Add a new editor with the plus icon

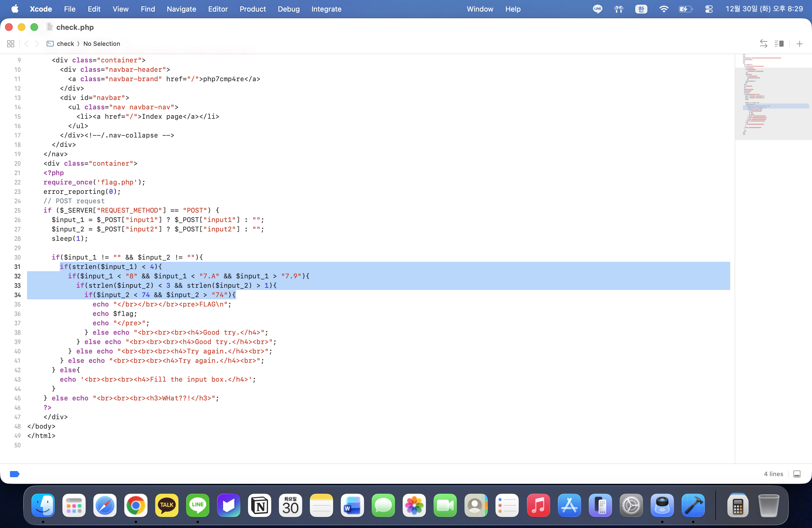799,44
